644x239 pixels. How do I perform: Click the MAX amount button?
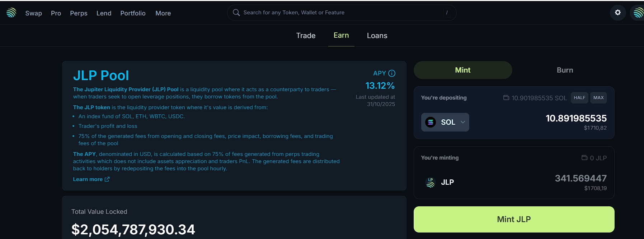[598, 98]
